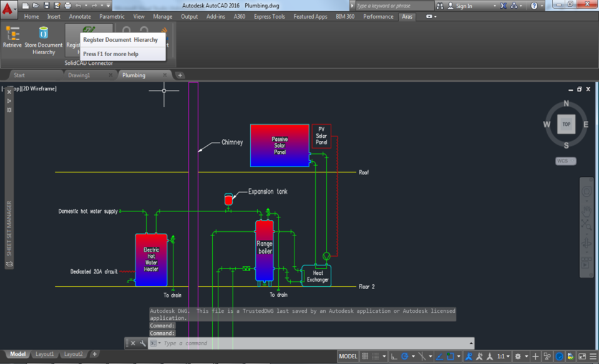Toggle Polar tracking in status bar
The image size is (599, 364).
[404, 357]
